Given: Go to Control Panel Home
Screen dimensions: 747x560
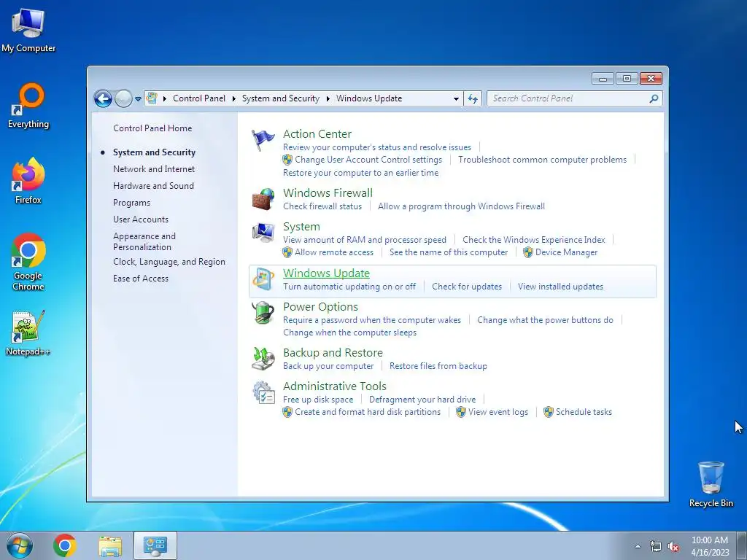Looking at the screenshot, I should click(152, 128).
